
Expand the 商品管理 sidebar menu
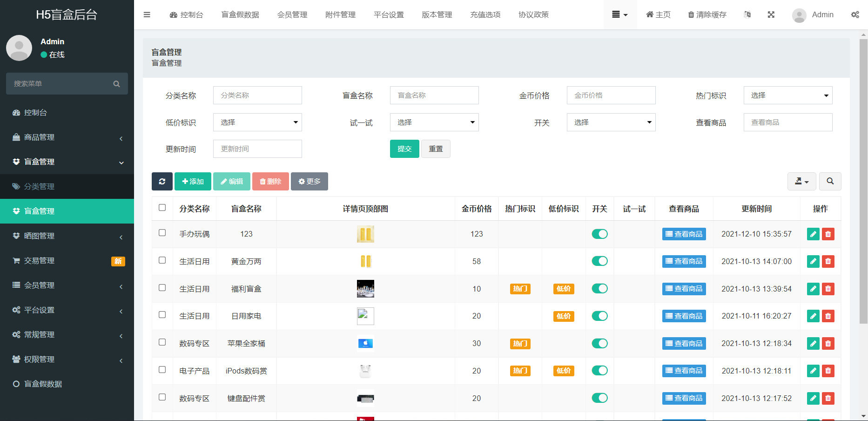pyautogui.click(x=67, y=137)
